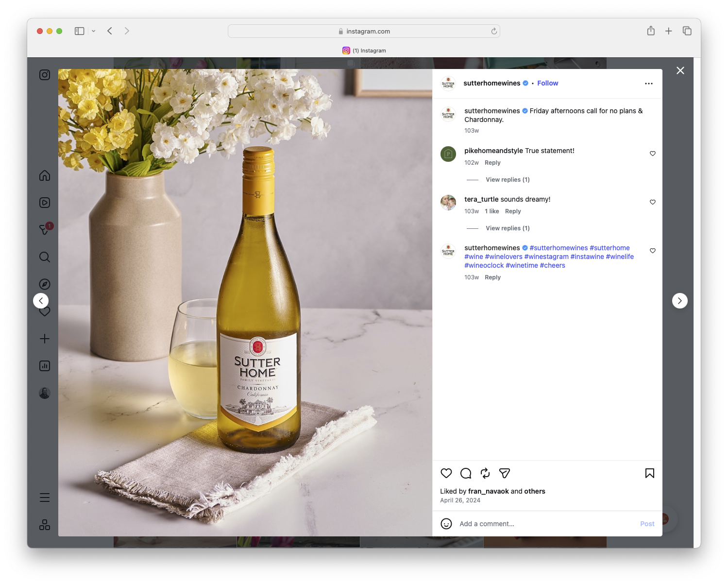
Task: Open the Explore compass icon
Action: click(45, 284)
